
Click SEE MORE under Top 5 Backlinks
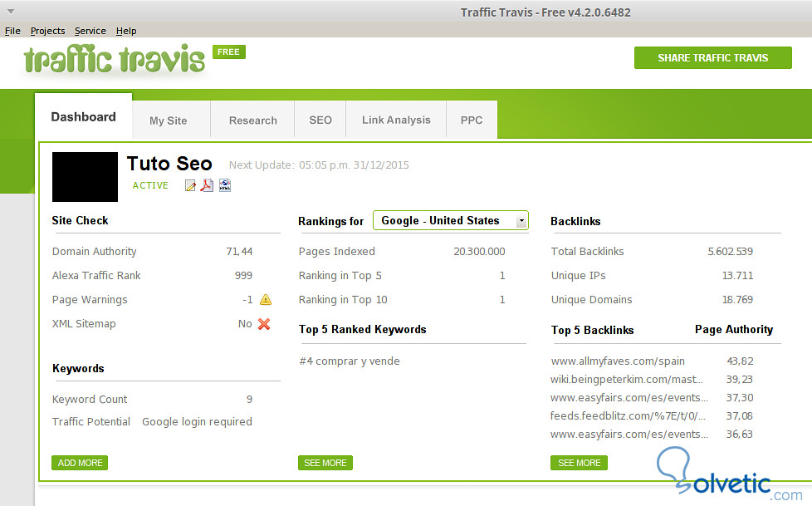[x=579, y=463]
